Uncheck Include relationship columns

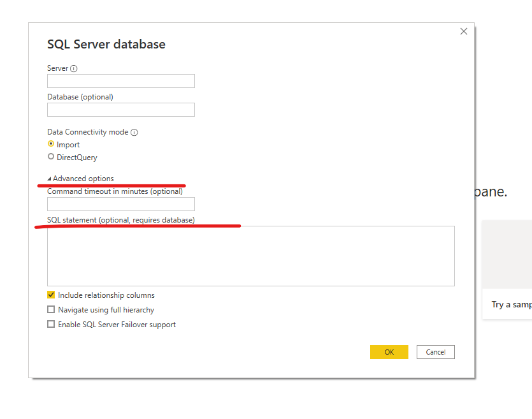click(51, 295)
